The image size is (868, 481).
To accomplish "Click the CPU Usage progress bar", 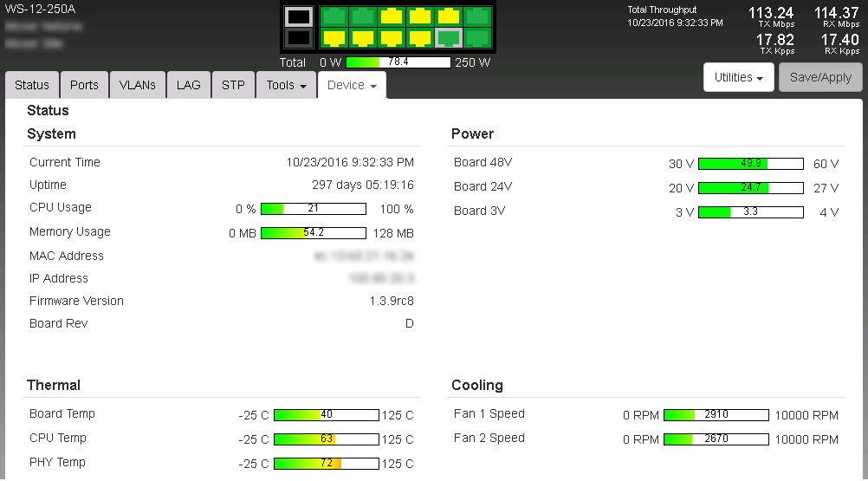I will (x=313, y=209).
